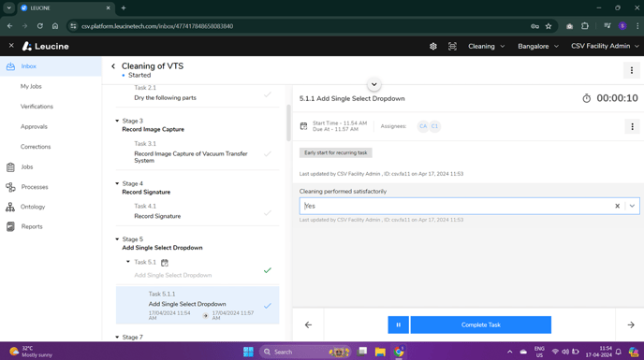The width and height of the screenshot is (644, 360).
Task: Expand the header panel chevron
Action: point(373,84)
